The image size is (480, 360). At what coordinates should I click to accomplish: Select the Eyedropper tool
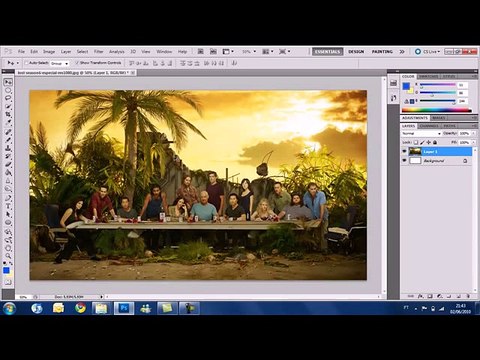click(8, 123)
